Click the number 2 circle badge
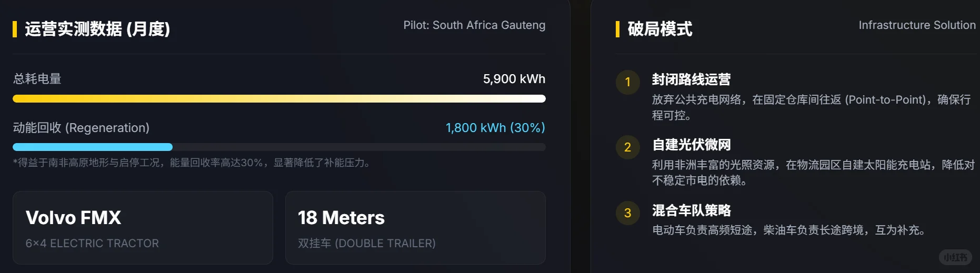 pyautogui.click(x=627, y=147)
